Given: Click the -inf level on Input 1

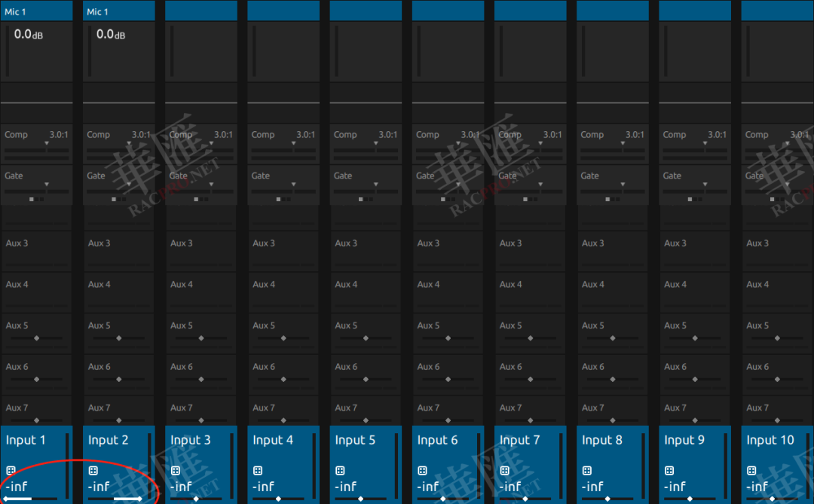Looking at the screenshot, I should click(16, 487).
